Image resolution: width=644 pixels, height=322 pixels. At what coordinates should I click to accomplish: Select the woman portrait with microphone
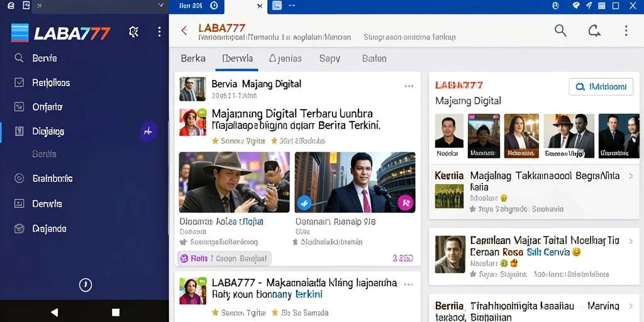pos(521,136)
